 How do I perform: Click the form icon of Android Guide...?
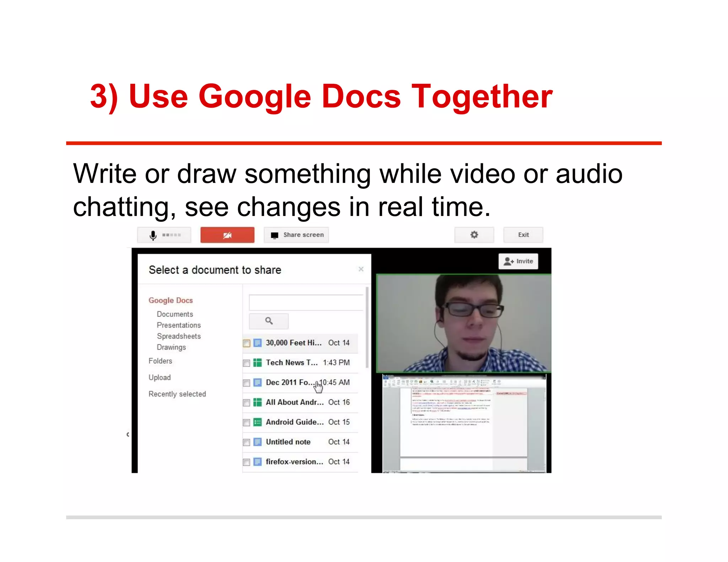click(x=258, y=422)
